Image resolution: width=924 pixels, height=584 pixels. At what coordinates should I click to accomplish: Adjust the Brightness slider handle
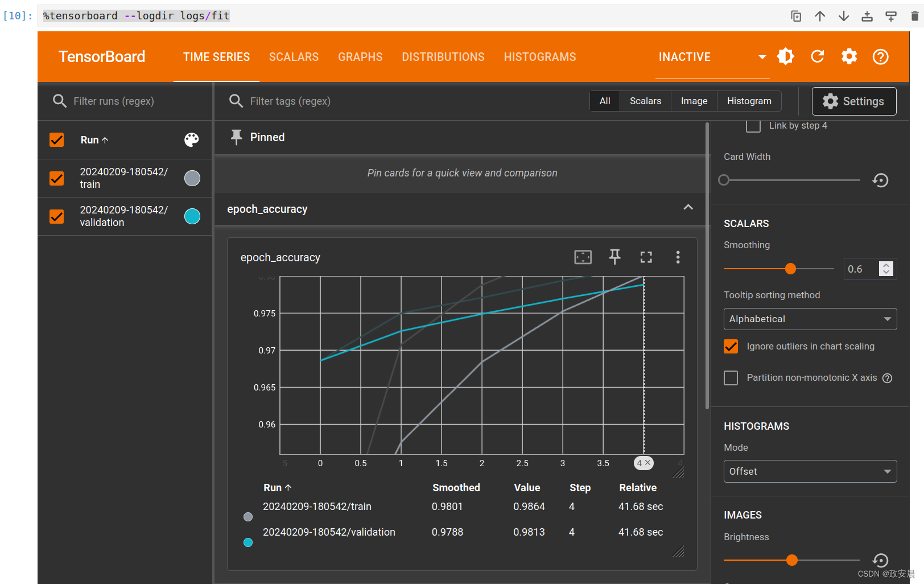(x=792, y=560)
